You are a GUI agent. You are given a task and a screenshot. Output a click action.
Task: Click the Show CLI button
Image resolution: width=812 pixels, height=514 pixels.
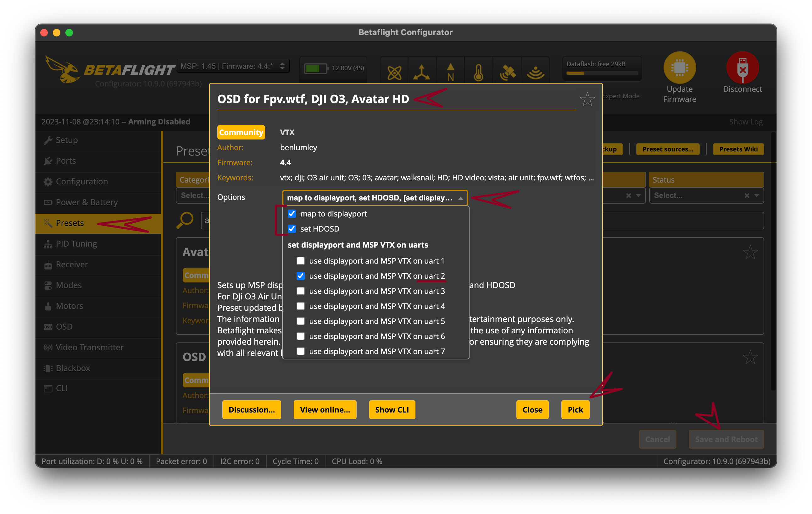pos(392,410)
